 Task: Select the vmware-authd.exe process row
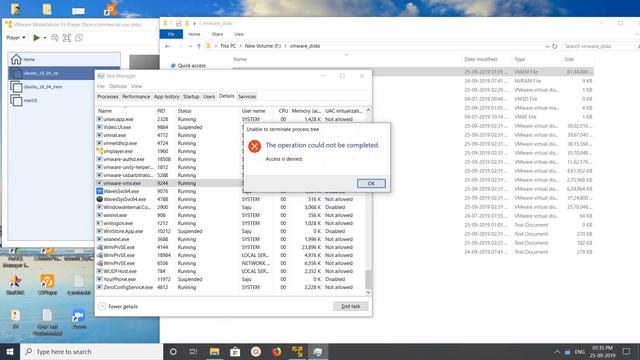tap(169, 159)
